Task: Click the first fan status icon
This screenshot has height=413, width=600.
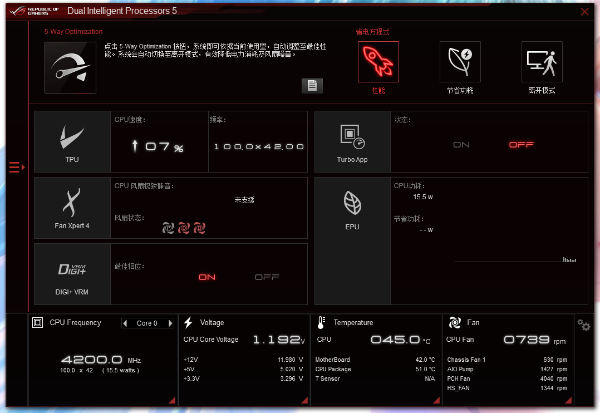Action: pos(168,228)
